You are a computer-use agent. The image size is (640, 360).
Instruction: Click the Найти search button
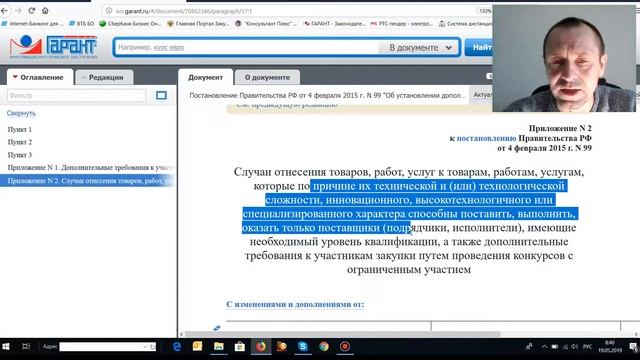[479, 47]
